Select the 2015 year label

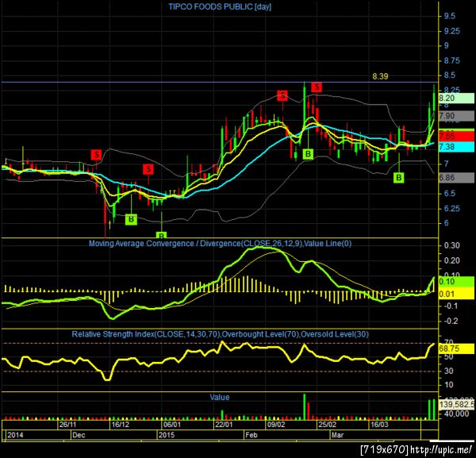pos(167,435)
